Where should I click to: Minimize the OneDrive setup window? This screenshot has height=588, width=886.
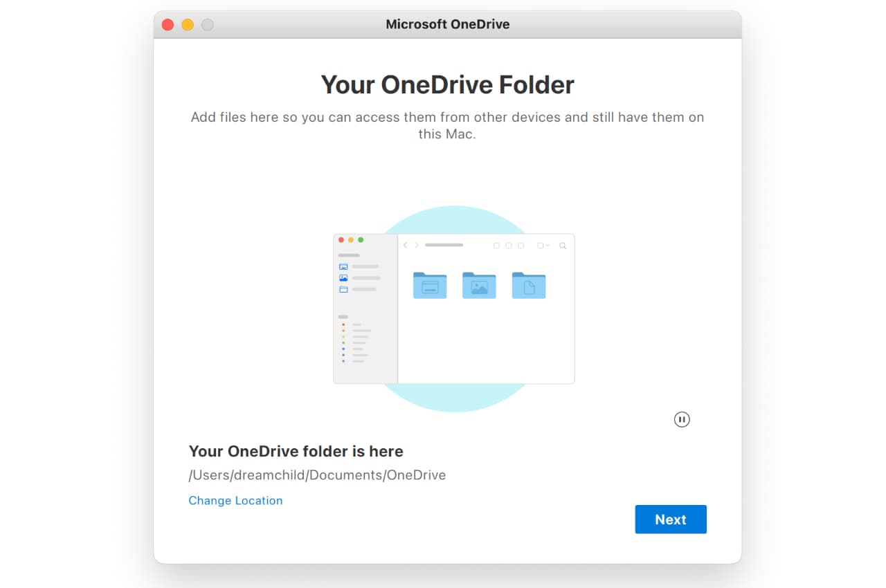(x=188, y=25)
